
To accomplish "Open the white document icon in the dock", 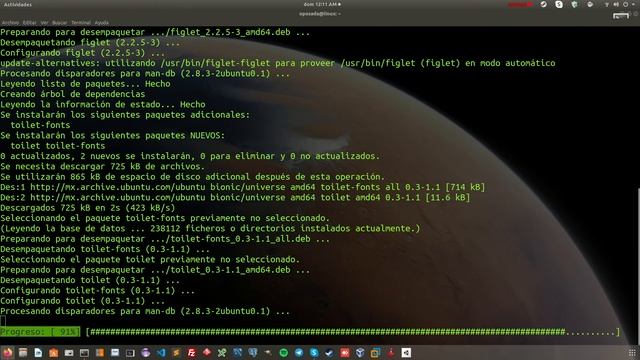I will coord(38,352).
